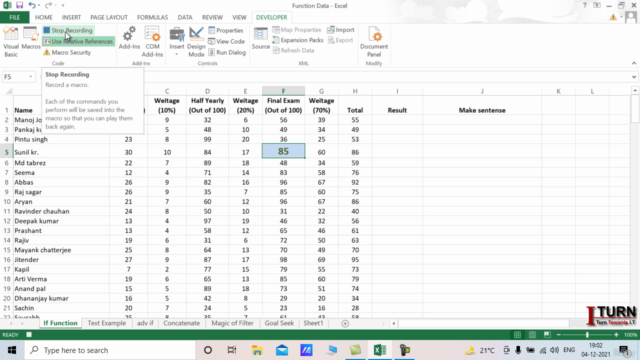Add a new sheet
The image size is (640, 360).
345,323
